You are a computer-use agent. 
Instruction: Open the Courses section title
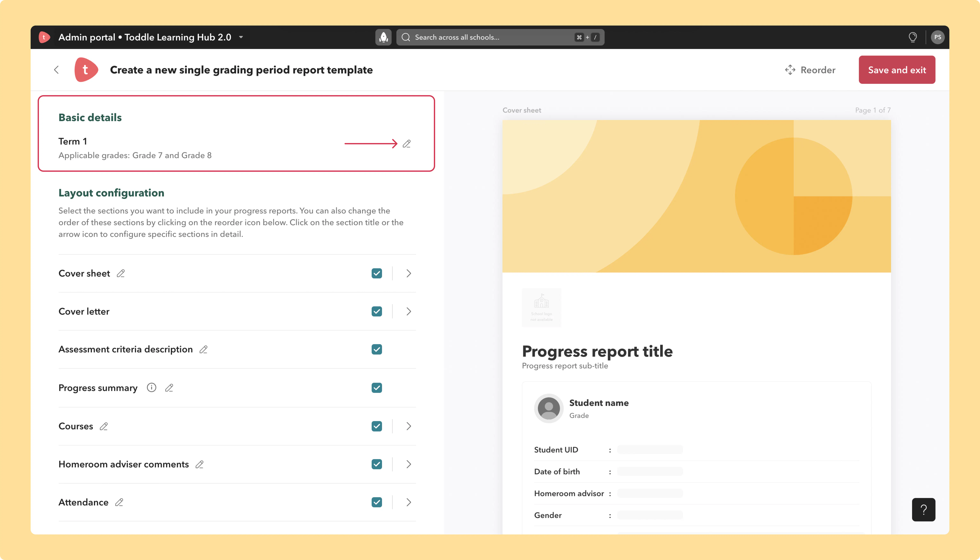[76, 426]
